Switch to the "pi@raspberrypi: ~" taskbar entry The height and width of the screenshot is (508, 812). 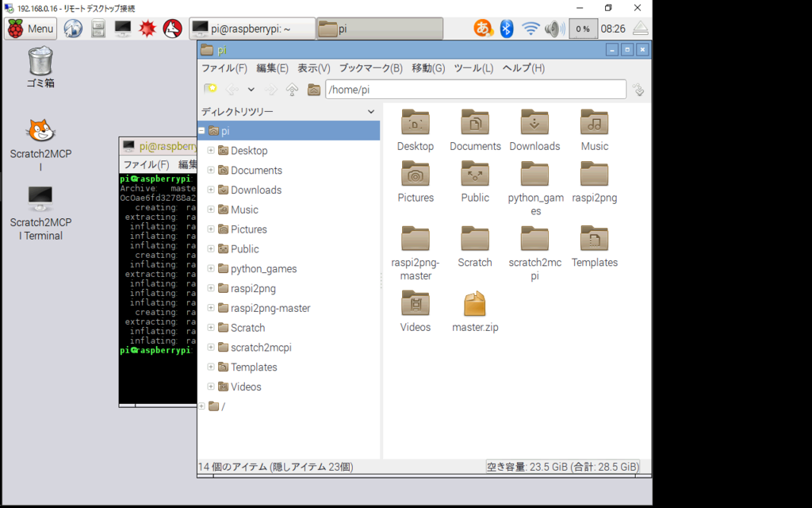pyautogui.click(x=252, y=29)
